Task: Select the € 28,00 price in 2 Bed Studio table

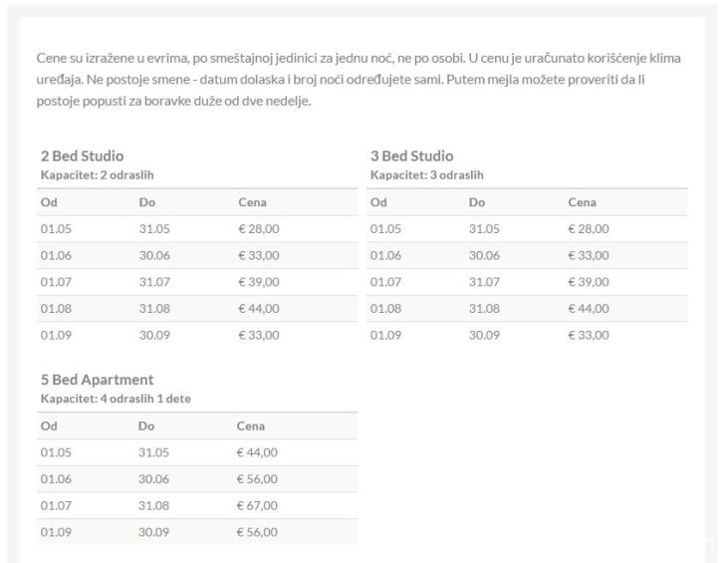Action: [x=259, y=229]
